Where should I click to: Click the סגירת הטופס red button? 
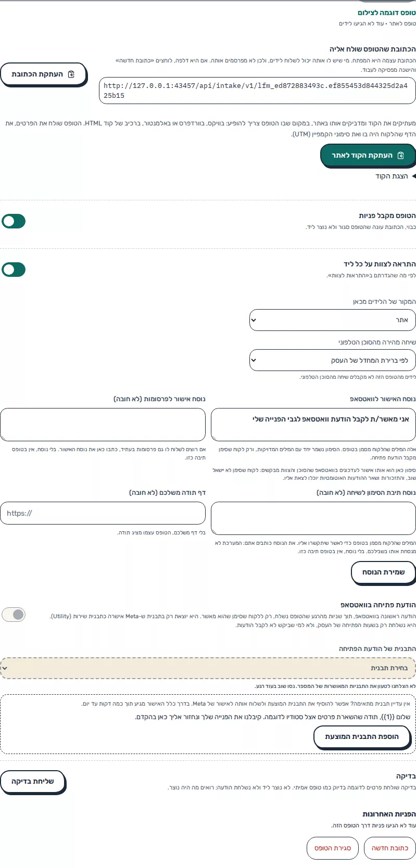click(x=333, y=848)
